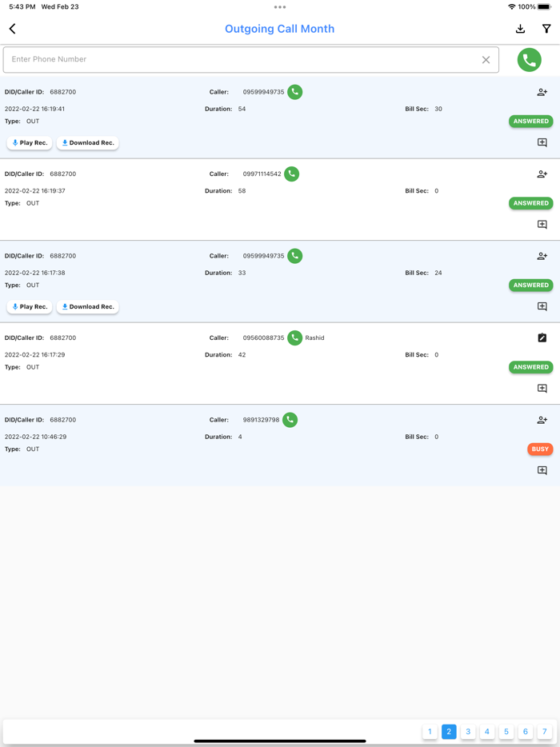Go back using the top-left arrow

click(13, 29)
